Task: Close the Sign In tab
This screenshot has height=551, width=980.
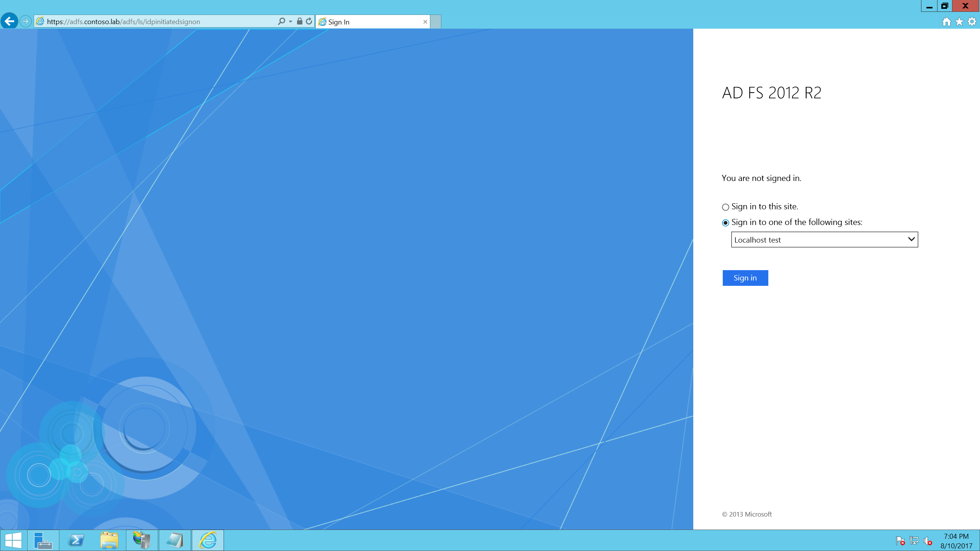Action: (425, 22)
